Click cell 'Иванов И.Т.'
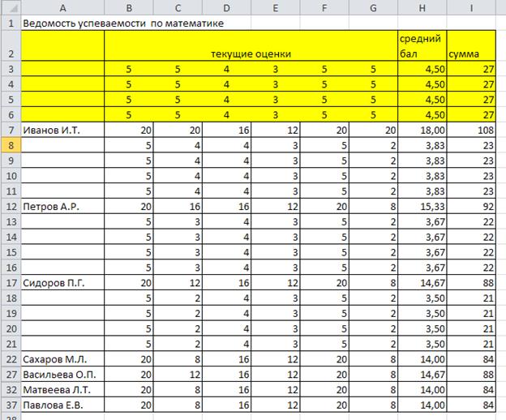506x420 pixels. click(62, 130)
